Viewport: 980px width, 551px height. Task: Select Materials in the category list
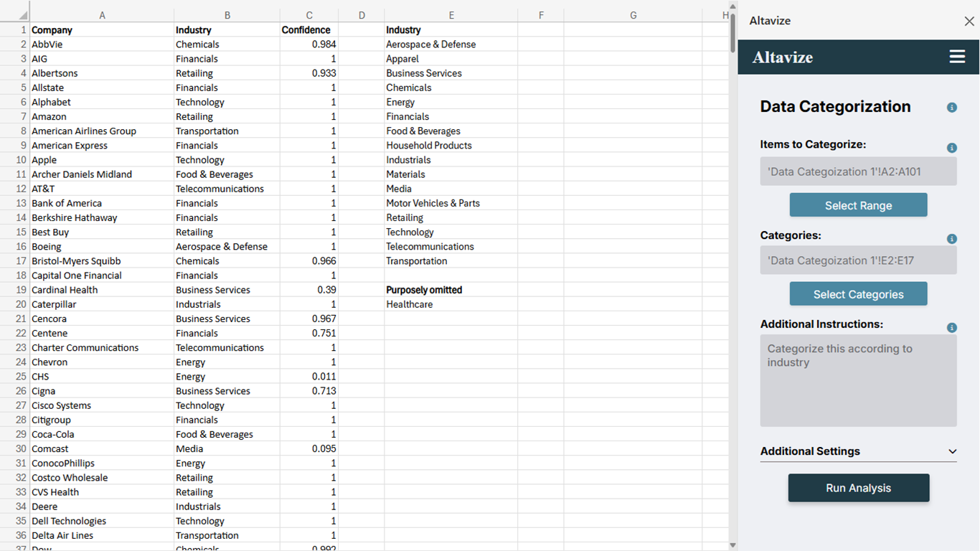(x=451, y=174)
